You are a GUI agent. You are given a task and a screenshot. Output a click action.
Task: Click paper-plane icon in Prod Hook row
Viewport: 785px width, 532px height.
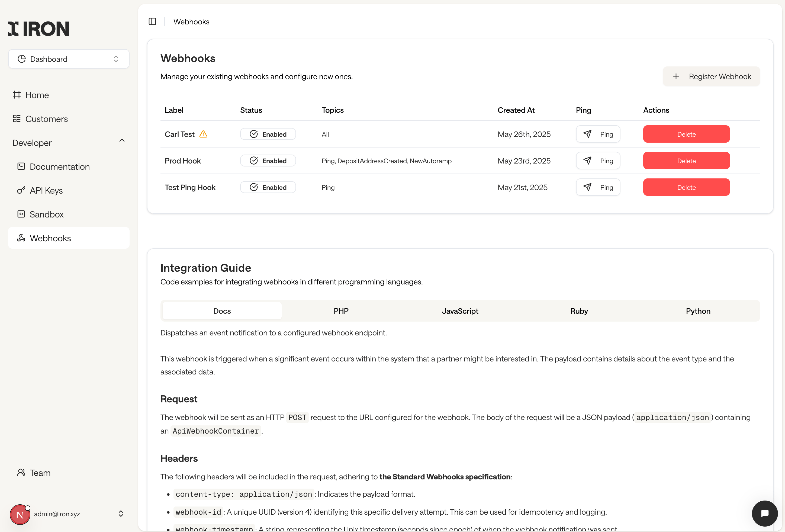(587, 161)
